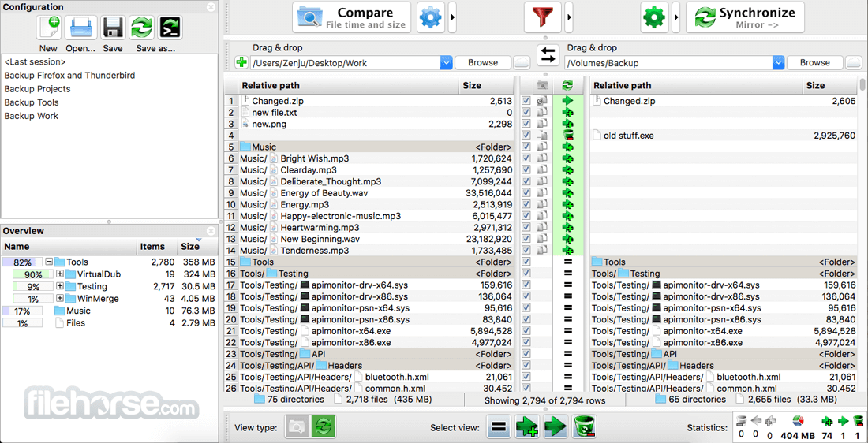
Task: Select the Backup Tools configuration
Action: [x=31, y=102]
